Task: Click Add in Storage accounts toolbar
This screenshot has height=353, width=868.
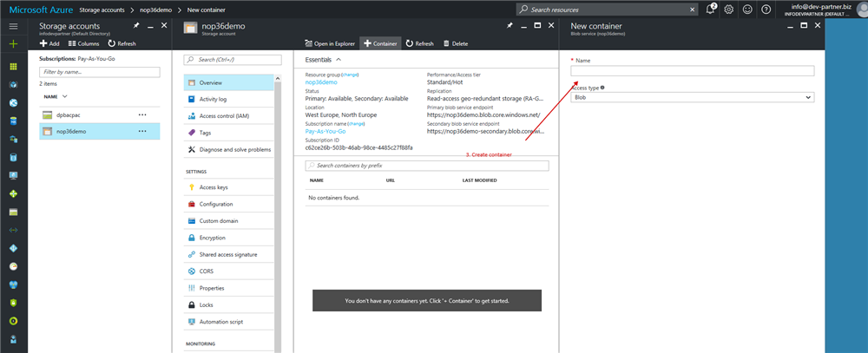Action: [x=49, y=43]
